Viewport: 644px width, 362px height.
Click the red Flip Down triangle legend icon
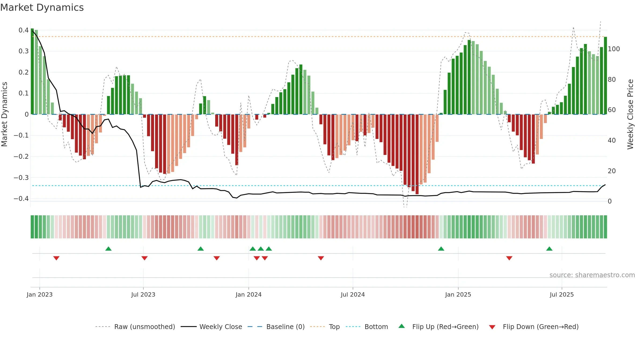[492, 327]
